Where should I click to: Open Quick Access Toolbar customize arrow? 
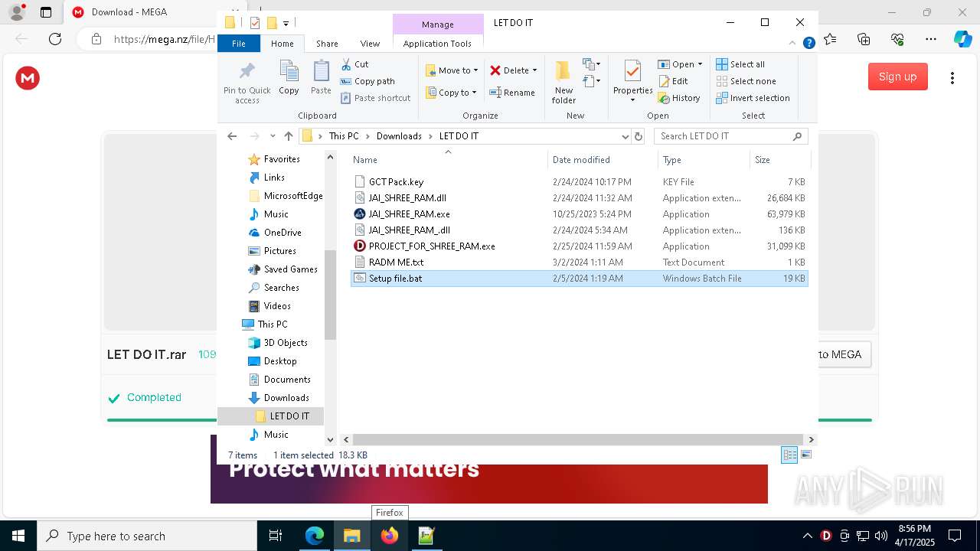pos(286,23)
